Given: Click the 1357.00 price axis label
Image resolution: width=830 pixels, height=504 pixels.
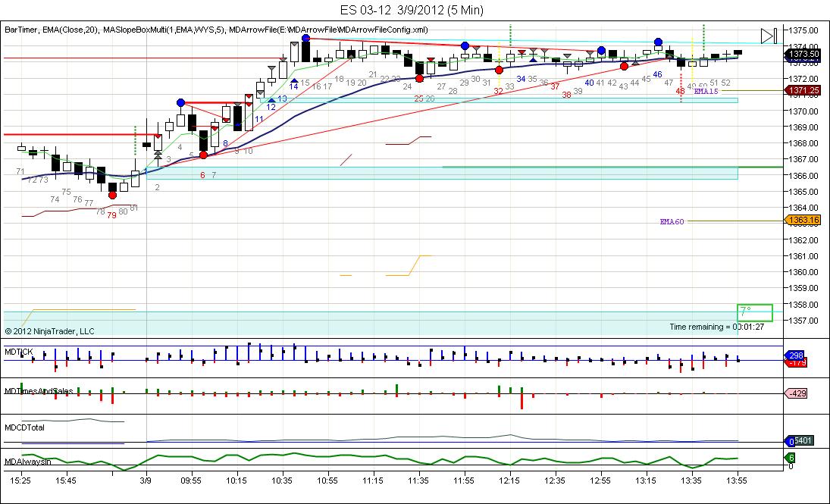Looking at the screenshot, I should click(x=803, y=321).
